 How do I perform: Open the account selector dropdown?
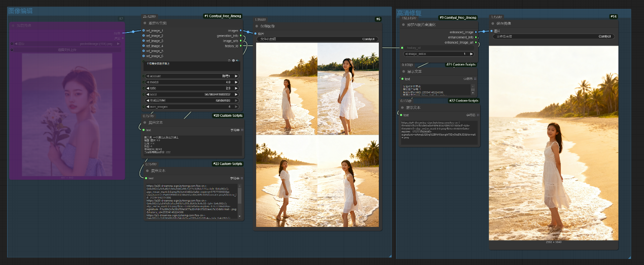(193, 76)
